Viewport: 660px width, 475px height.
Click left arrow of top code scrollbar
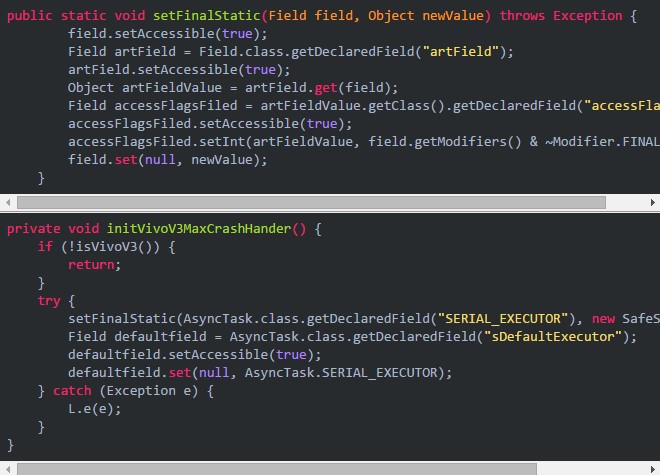[8, 203]
